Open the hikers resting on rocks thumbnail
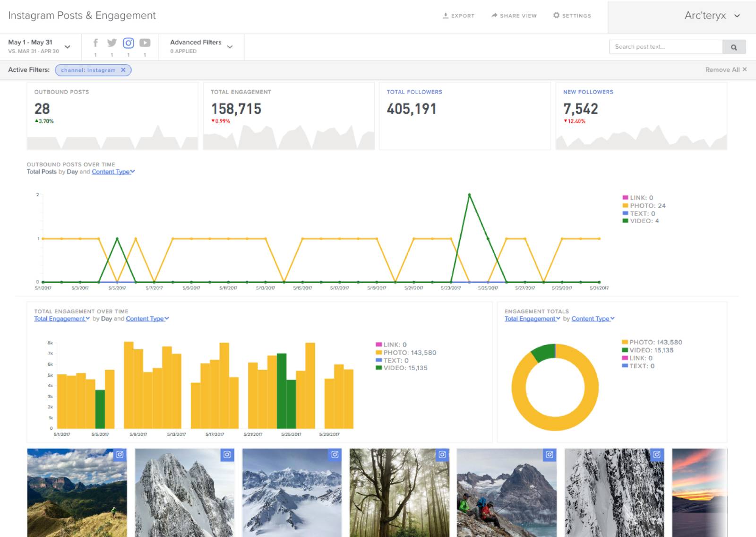 (507, 493)
